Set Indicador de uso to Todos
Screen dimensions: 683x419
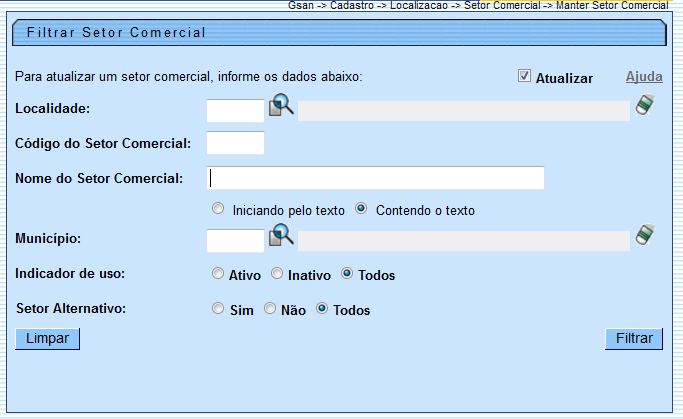click(347, 273)
